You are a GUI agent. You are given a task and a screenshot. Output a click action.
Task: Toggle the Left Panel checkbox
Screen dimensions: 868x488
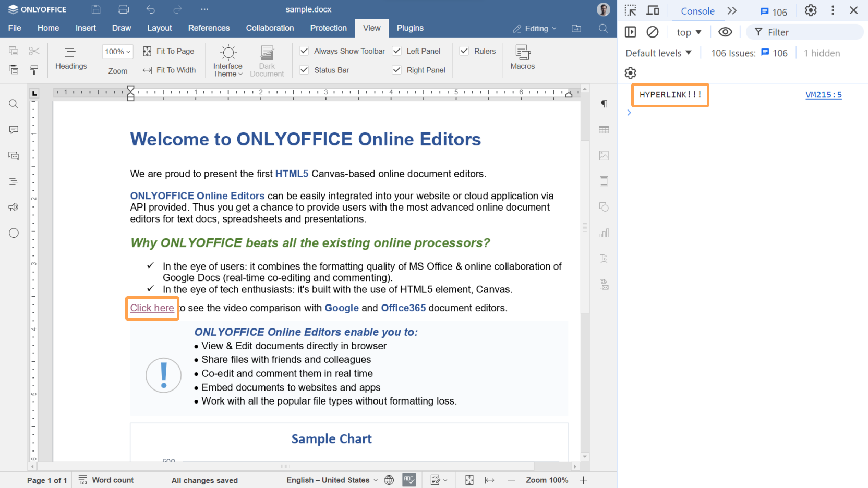click(397, 51)
